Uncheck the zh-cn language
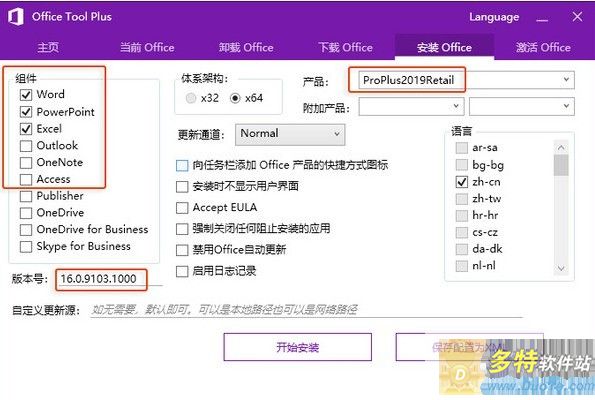The image size is (595, 400). click(461, 182)
